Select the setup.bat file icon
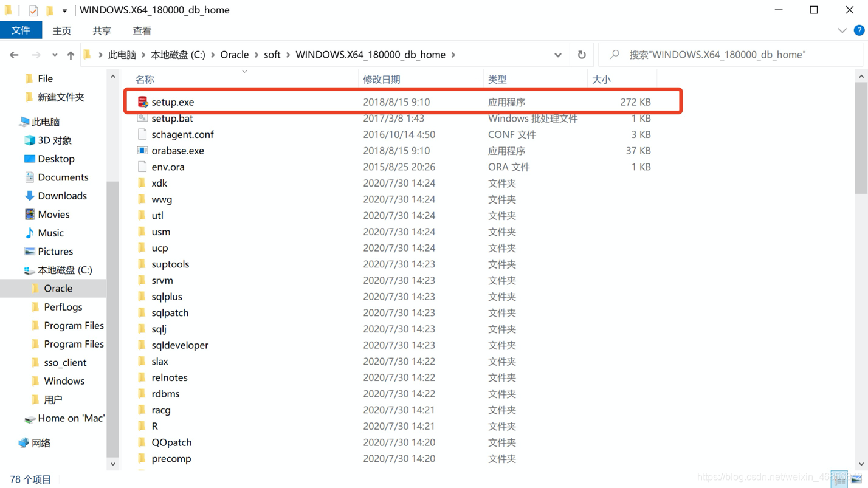Viewport: 868px width, 488px height. click(x=142, y=118)
